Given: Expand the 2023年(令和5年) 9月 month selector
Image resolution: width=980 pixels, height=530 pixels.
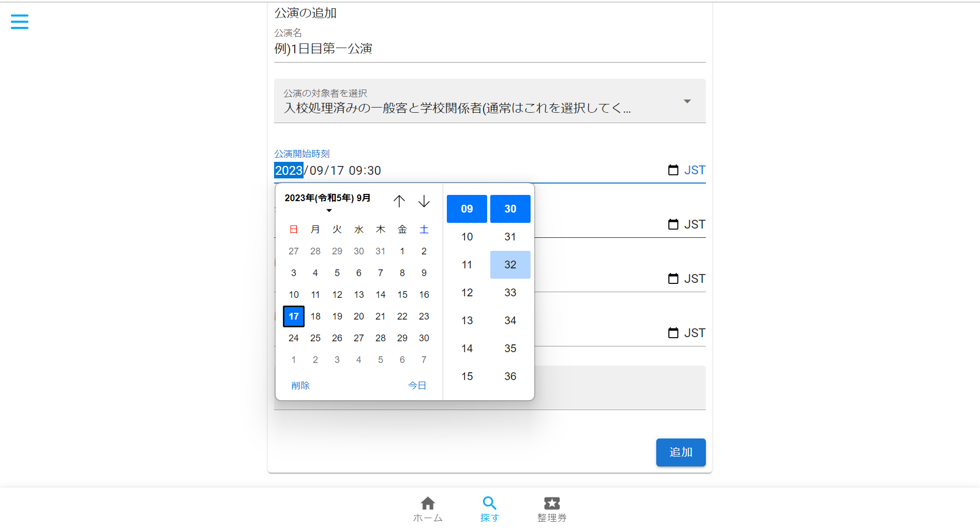Looking at the screenshot, I should pos(328,203).
